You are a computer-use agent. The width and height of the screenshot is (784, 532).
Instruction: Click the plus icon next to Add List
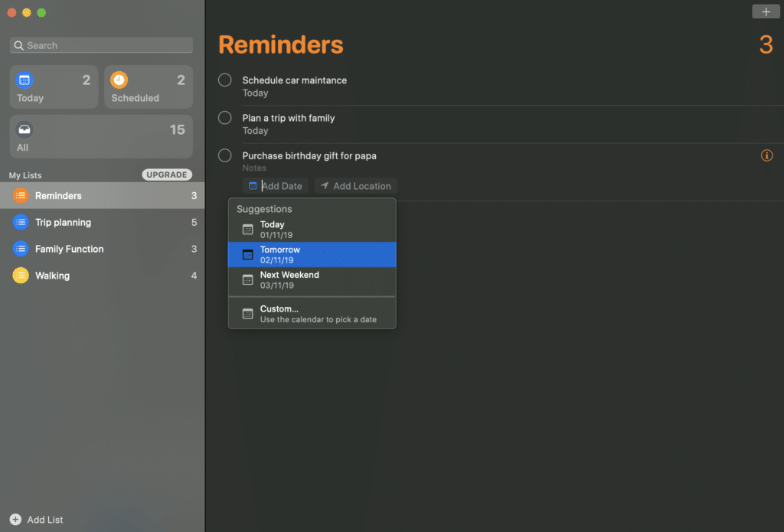(15, 520)
